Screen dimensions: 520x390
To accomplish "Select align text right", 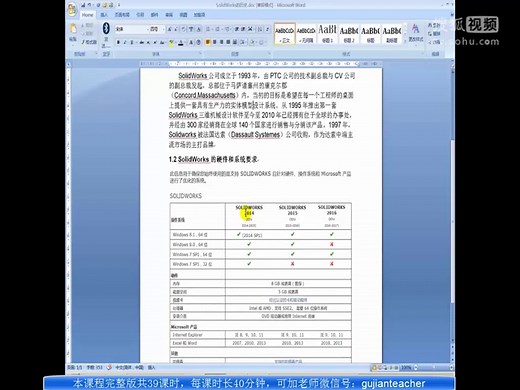I will pos(221,42).
